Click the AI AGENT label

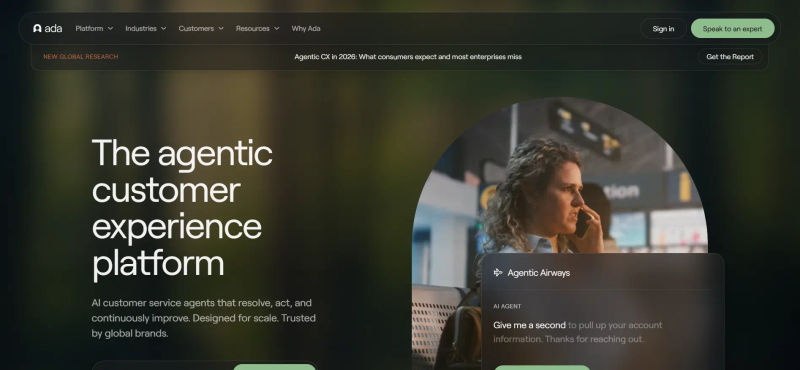(507, 306)
